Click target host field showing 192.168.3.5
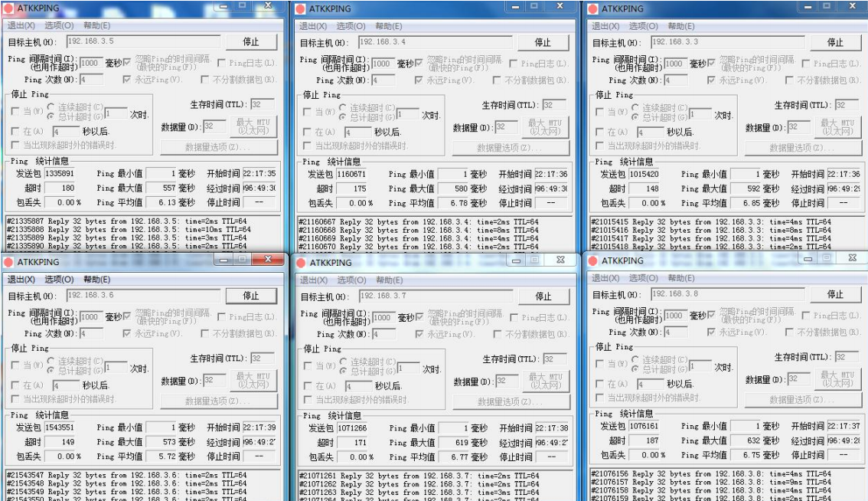Image resolution: width=868 pixels, height=501 pixels. click(143, 41)
